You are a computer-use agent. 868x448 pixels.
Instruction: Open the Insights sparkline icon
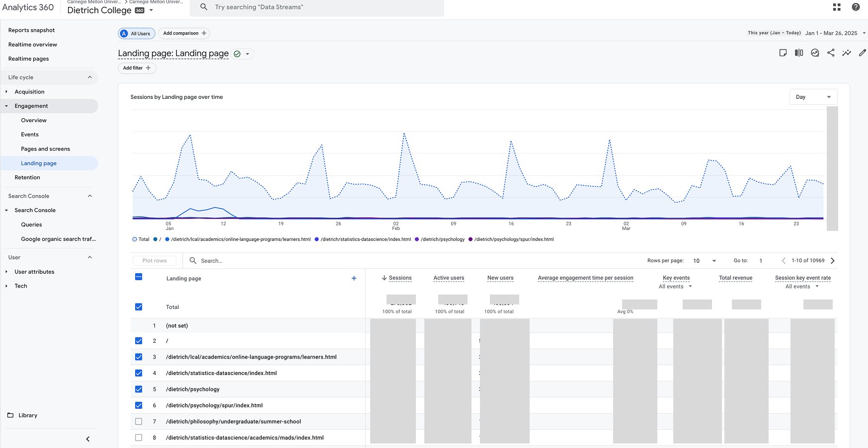click(847, 53)
